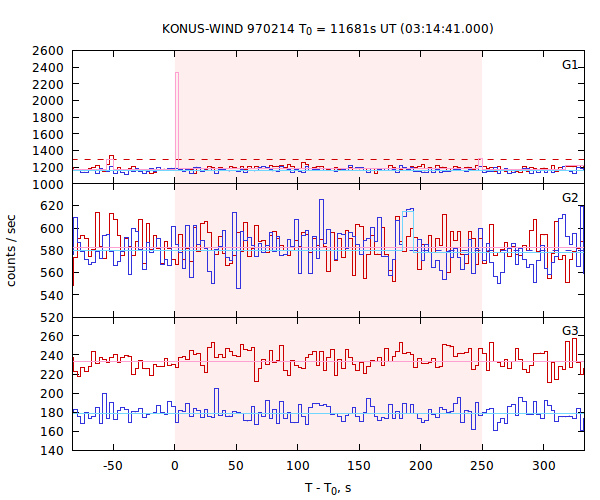Click the G2 y-axis value 580
This screenshot has width=600, height=500.
[x=52, y=251]
